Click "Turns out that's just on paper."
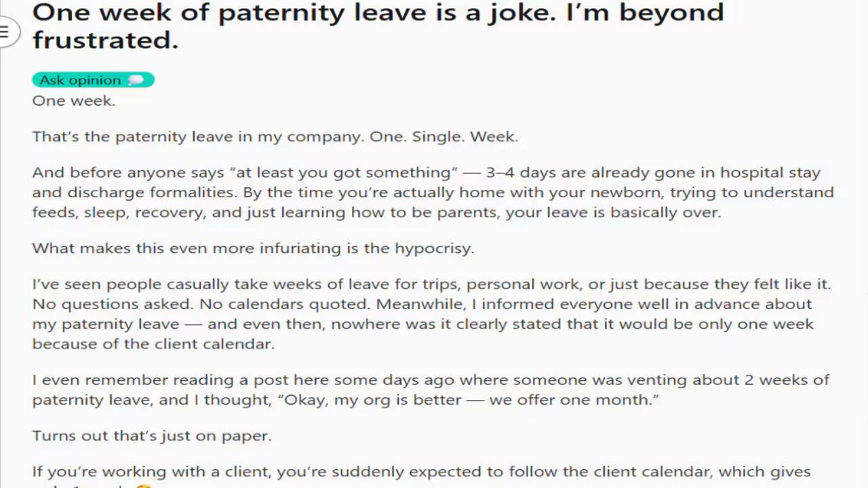Image resolution: width=868 pixels, height=488 pixels. 152,436
